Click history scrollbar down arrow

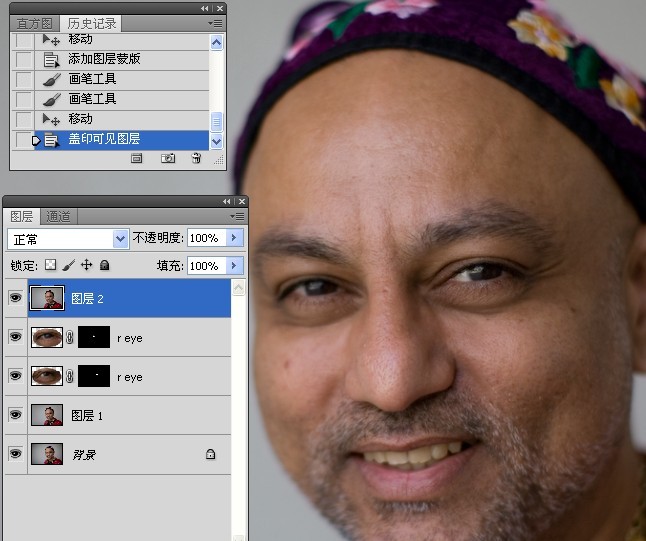(216, 142)
